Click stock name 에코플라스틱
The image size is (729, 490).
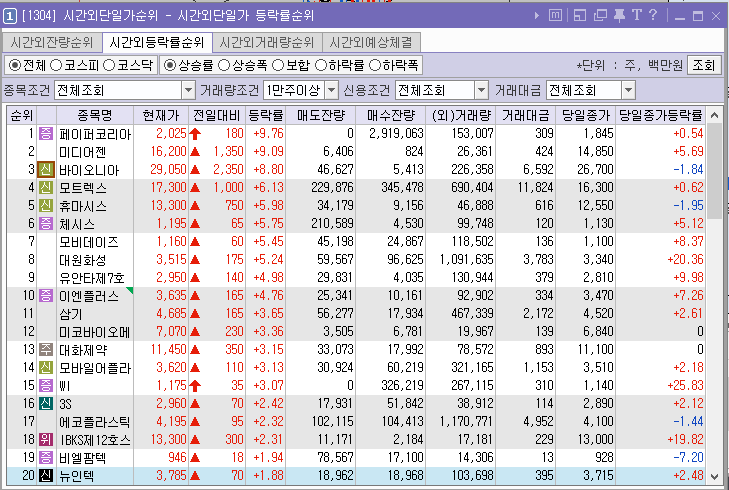tap(94, 422)
